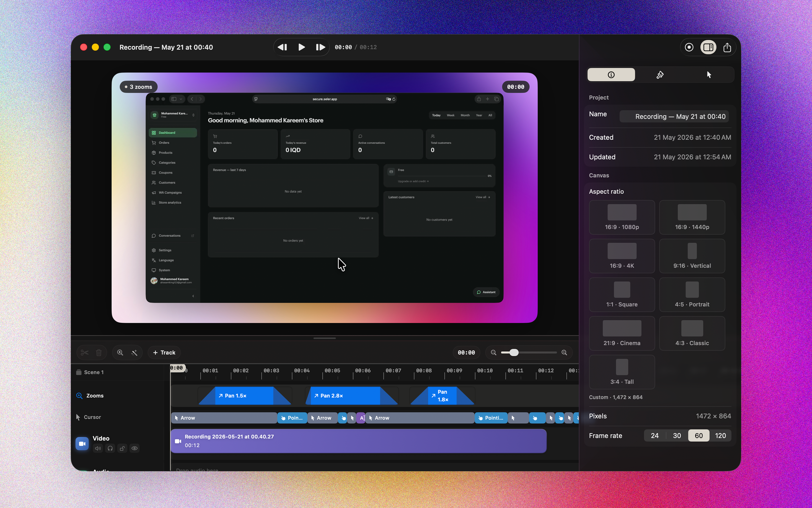Click the magic wand auto-zoom icon
812x508 pixels.
(x=134, y=352)
